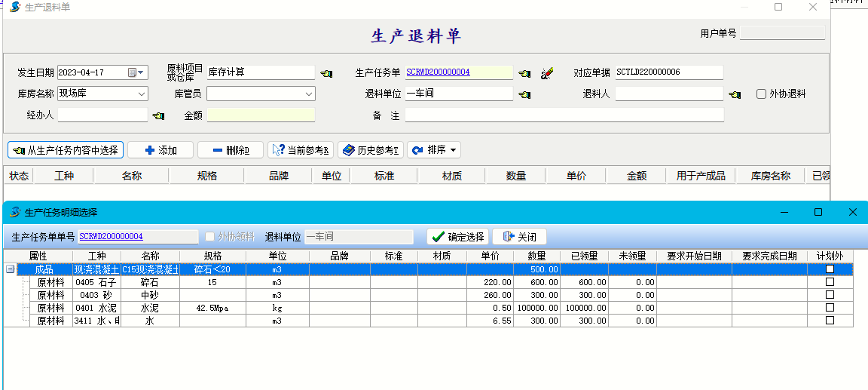Click the lookup hand icon beside 生产任务单
The width and height of the screenshot is (868, 390).
click(524, 73)
